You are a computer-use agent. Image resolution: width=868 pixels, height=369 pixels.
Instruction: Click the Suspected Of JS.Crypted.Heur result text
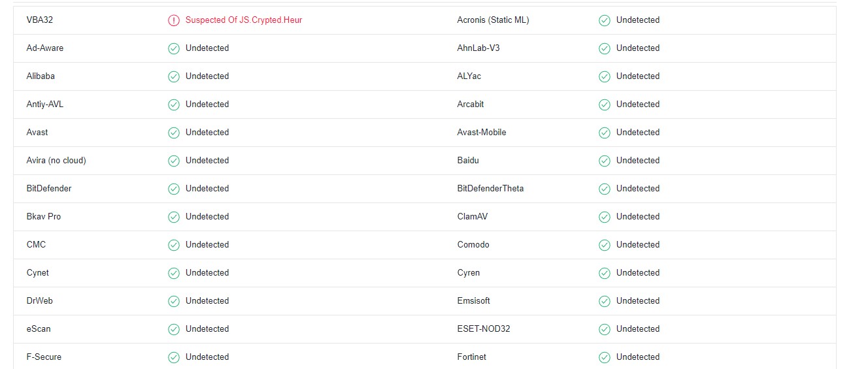pos(244,20)
